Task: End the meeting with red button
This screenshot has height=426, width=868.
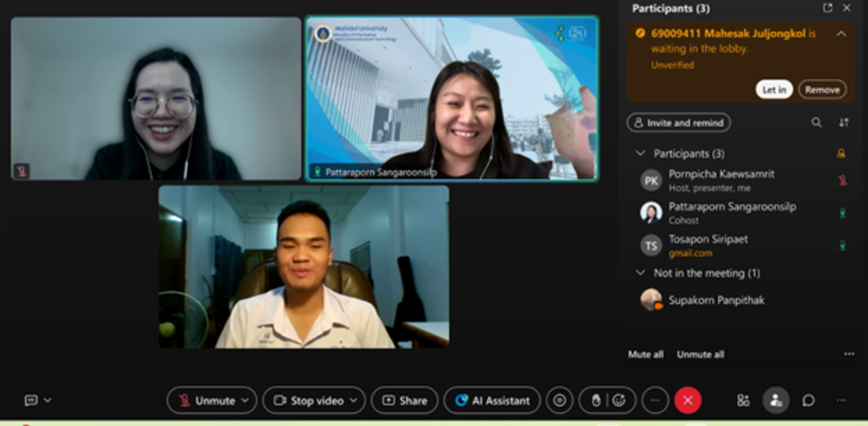Action: pyautogui.click(x=688, y=400)
